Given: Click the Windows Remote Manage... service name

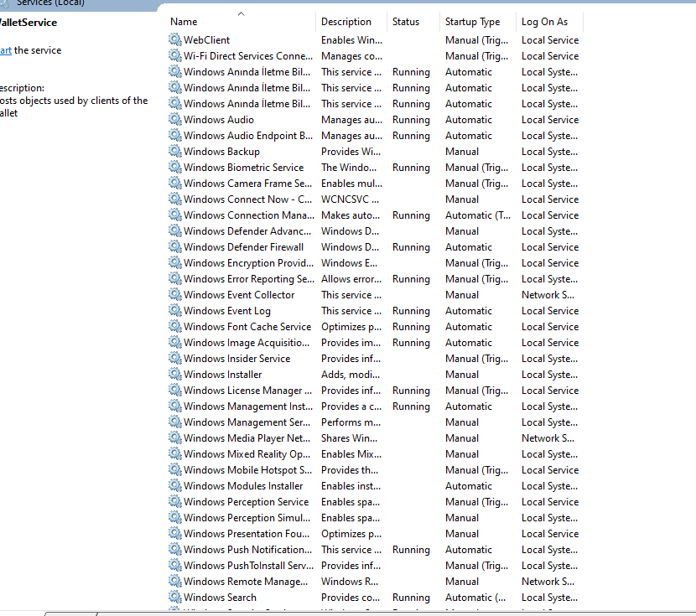Looking at the screenshot, I should [x=246, y=582].
